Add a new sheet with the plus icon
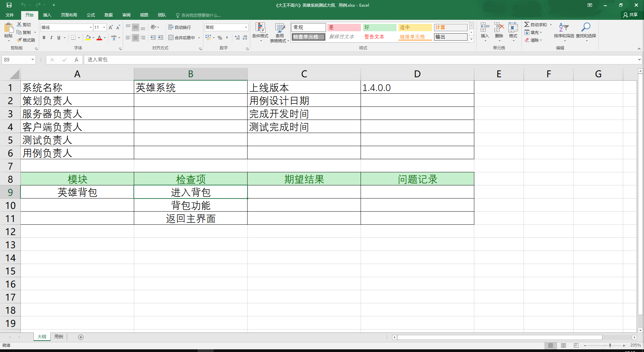Screen dimensions: 644x352 pos(81,337)
